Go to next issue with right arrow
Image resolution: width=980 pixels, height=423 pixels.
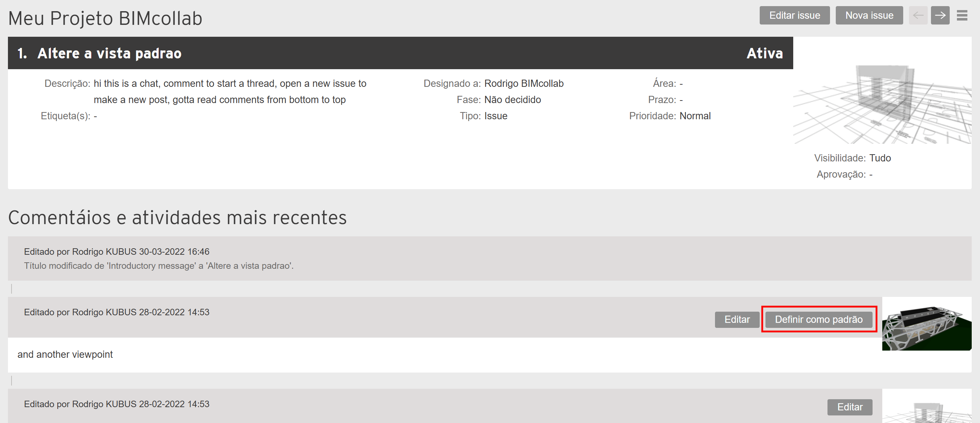pos(940,15)
